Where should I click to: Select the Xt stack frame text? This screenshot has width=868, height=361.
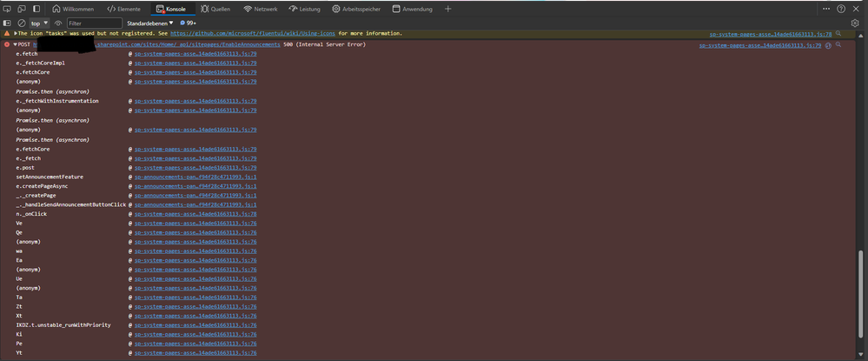coord(19,316)
